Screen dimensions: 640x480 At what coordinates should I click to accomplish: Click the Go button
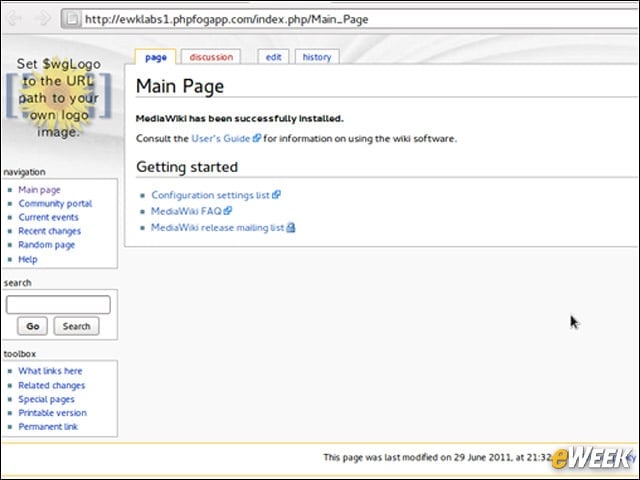pyautogui.click(x=32, y=326)
